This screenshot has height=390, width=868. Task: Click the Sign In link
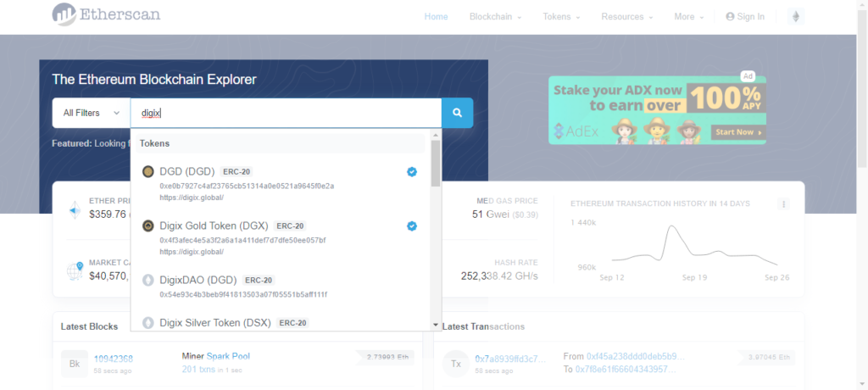click(x=745, y=17)
